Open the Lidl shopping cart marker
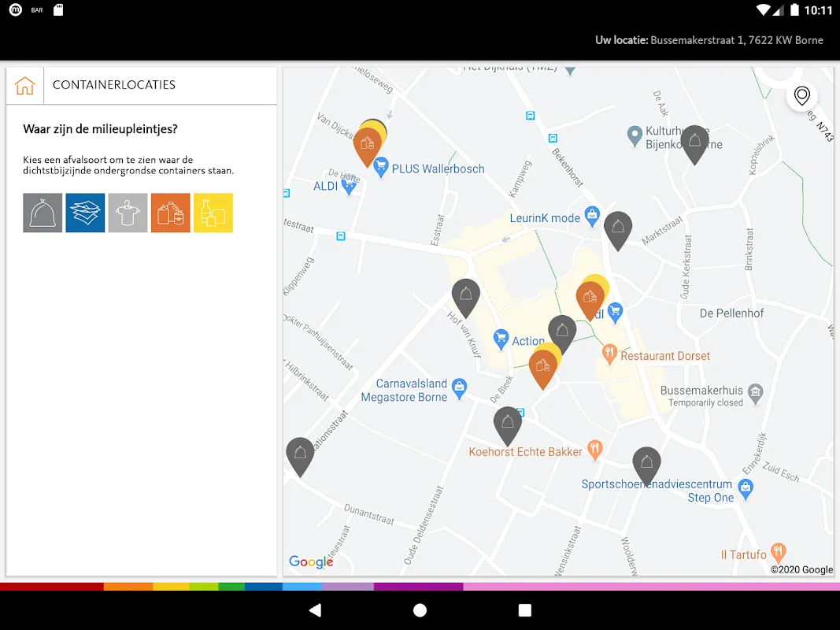The height and width of the screenshot is (630, 840). tap(616, 313)
